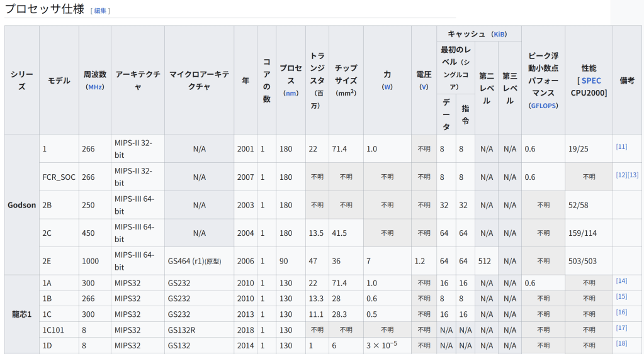
Task: Click the プロセッサ仕様 section heading
Action: [44, 9]
